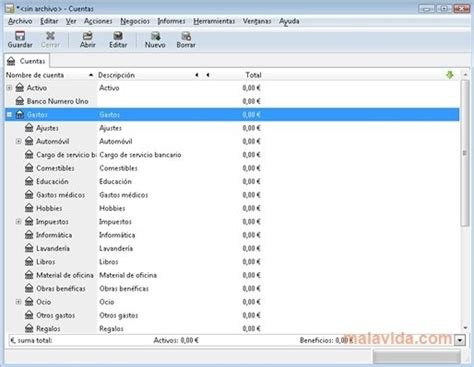Image resolution: width=474 pixels, height=367 pixels.
Task: Click the Otros gastos description cell
Action: click(119, 315)
